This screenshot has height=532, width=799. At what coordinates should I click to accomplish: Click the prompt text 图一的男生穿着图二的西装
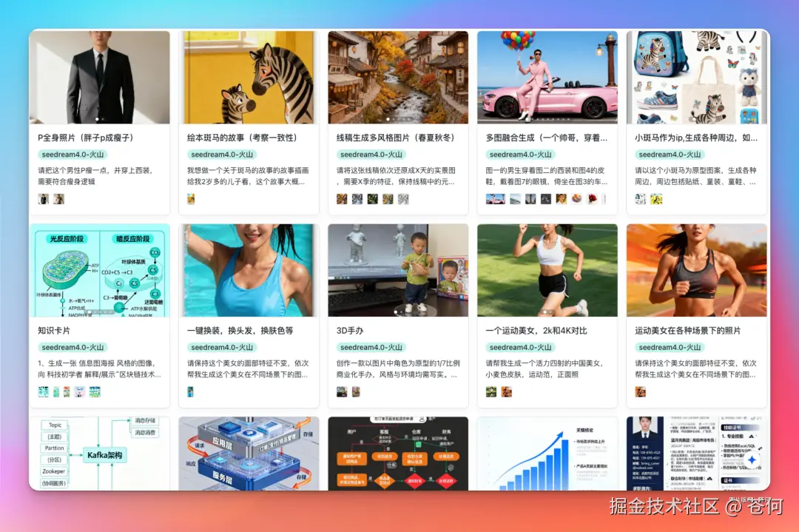[x=546, y=176]
